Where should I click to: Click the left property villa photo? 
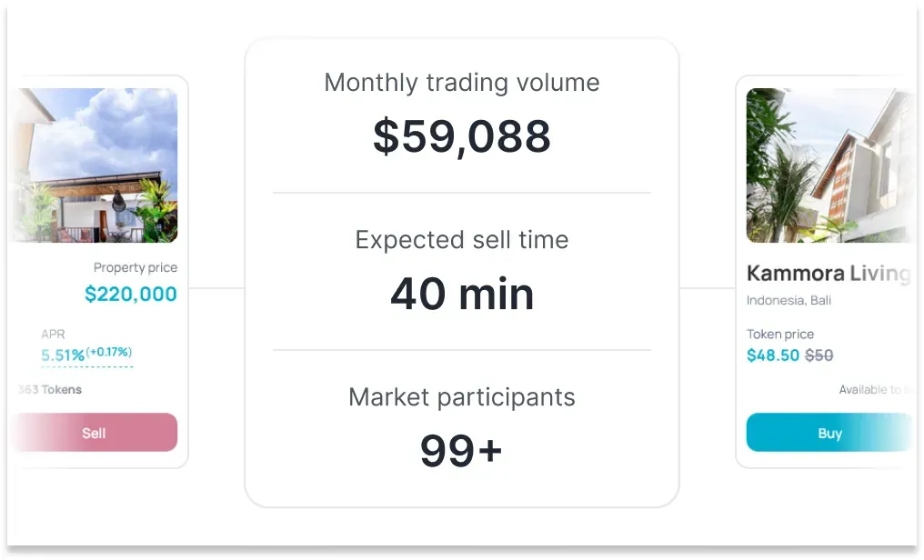coord(95,165)
